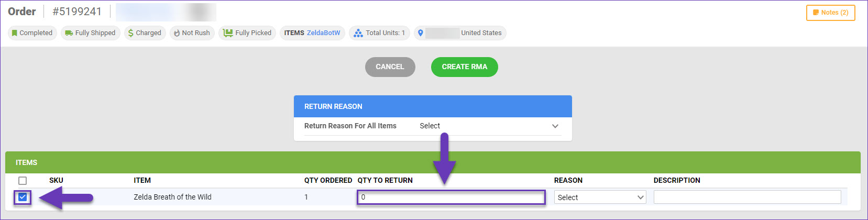
Task: Select the ITEMS green header bar
Action: [433, 162]
